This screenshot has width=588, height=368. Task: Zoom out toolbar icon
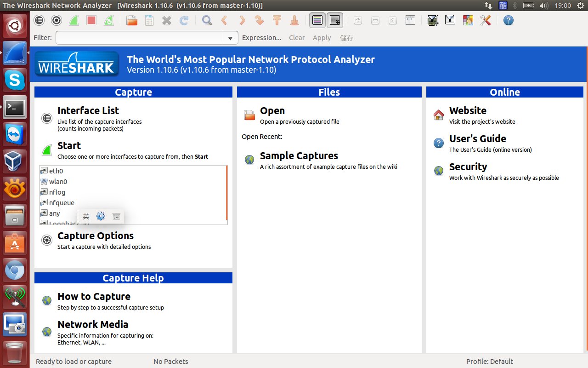point(375,20)
